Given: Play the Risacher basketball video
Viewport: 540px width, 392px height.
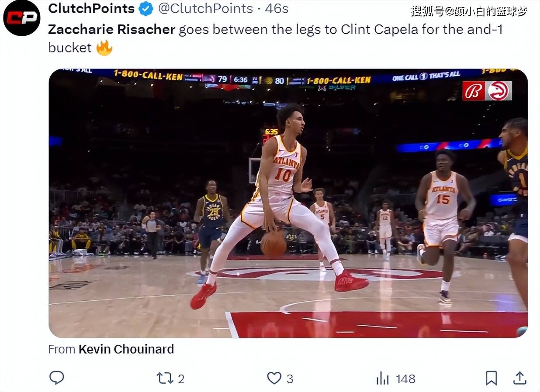Looking at the screenshot, I should [288, 203].
